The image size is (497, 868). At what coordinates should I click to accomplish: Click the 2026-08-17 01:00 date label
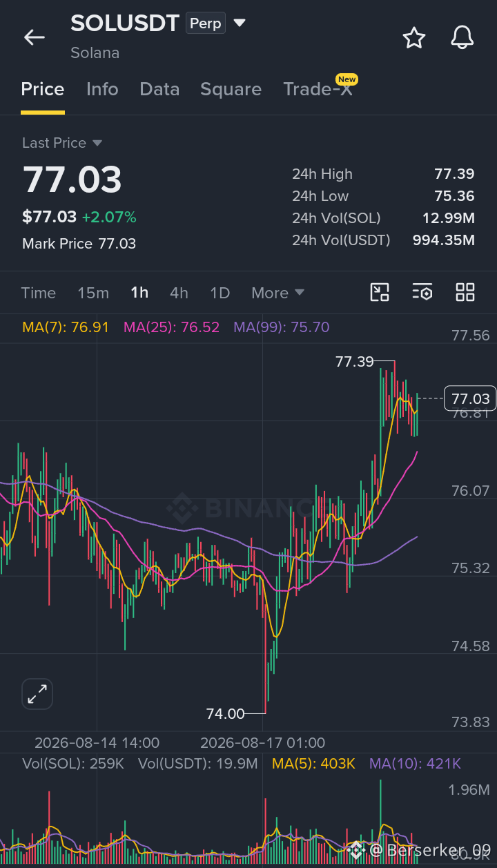[x=262, y=743]
